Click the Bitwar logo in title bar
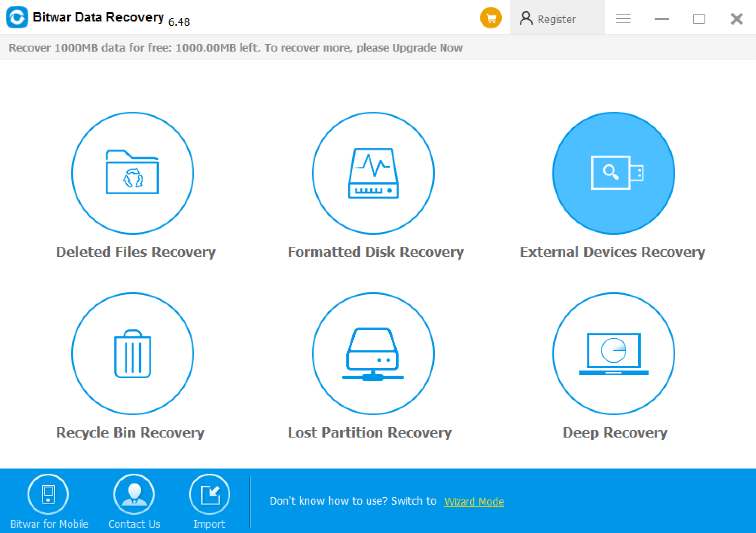 pyautogui.click(x=17, y=18)
